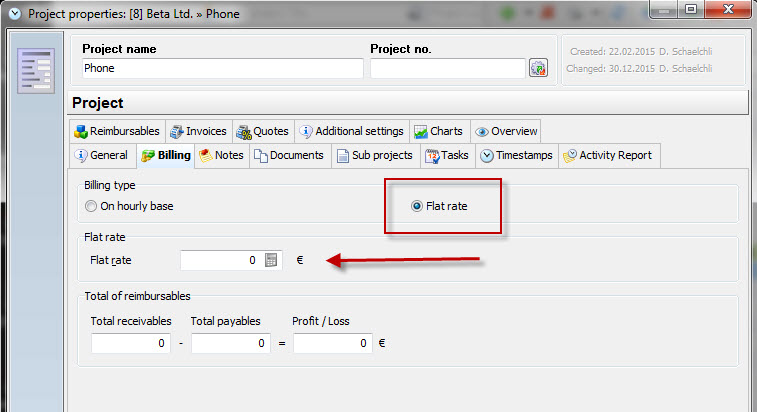Open the Reimbursables tab

click(117, 131)
